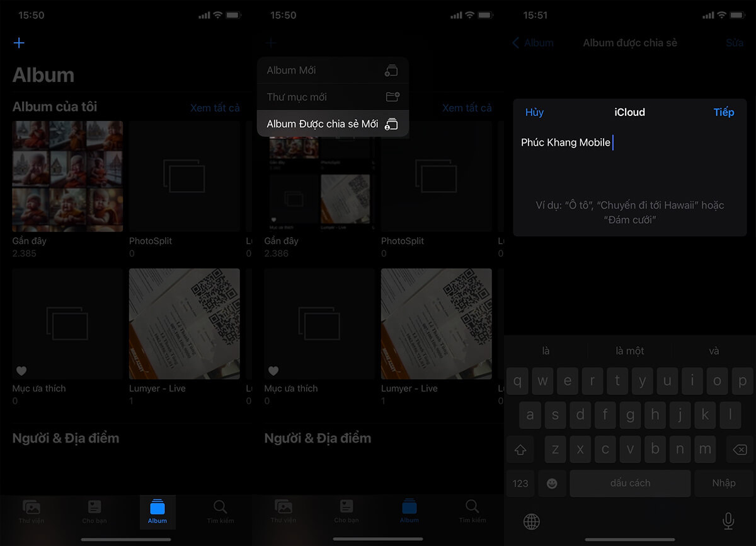Open the highlighted Album tab
Image resolution: width=756 pixels, height=546 pixels.
[x=157, y=511]
